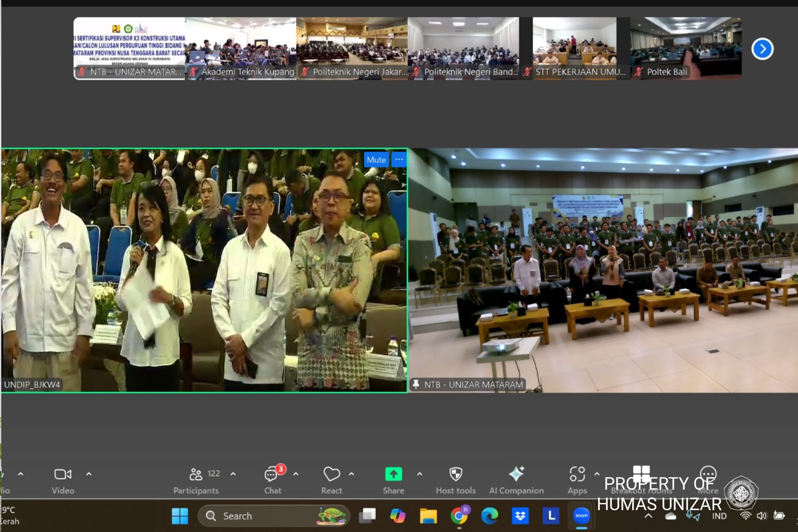Open Google Chrome from the taskbar
This screenshot has width=798, height=532.
[459, 516]
